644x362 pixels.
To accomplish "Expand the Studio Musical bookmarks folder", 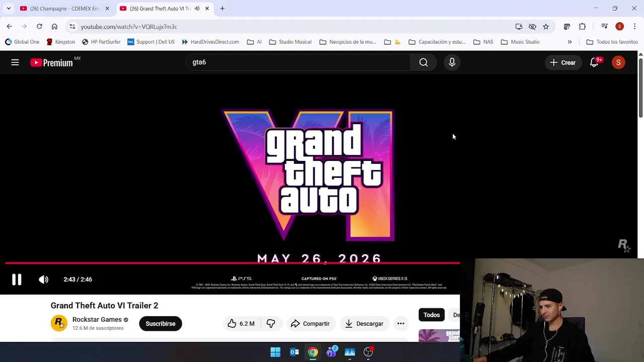I will [x=290, y=42].
